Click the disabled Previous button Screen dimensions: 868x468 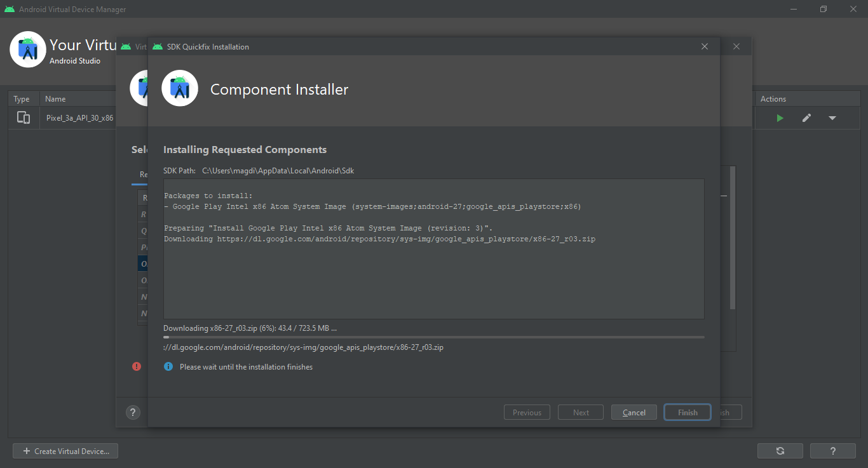527,412
